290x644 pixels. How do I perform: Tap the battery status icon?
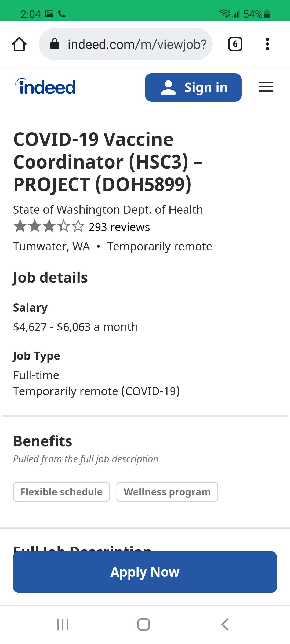267,14
